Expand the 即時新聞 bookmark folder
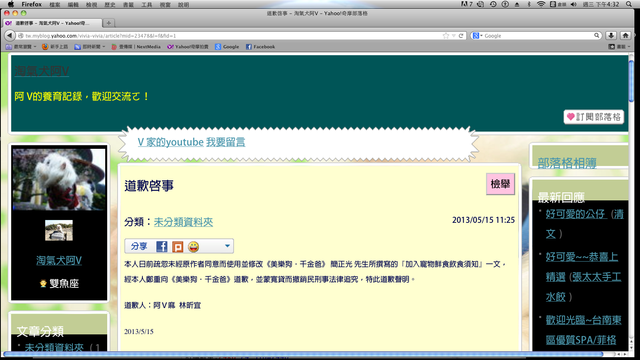 point(90,47)
